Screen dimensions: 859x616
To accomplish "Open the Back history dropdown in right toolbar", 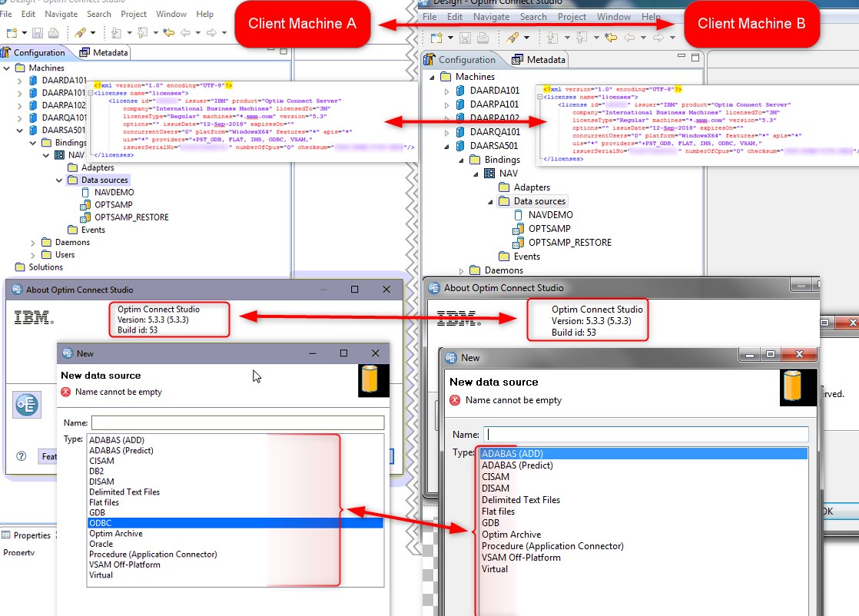I will pyautogui.click(x=643, y=38).
